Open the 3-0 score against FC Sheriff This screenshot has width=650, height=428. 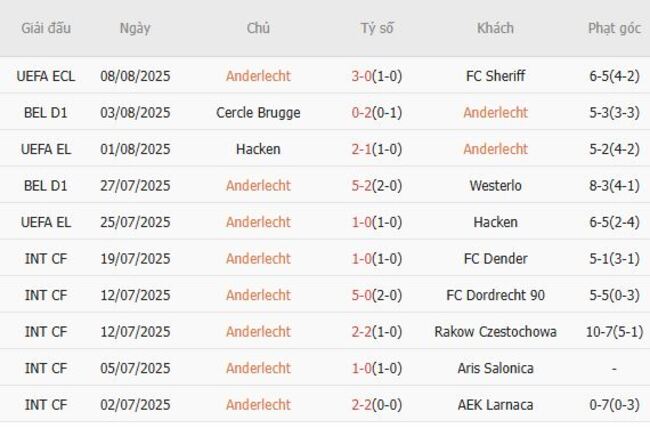coord(376,76)
